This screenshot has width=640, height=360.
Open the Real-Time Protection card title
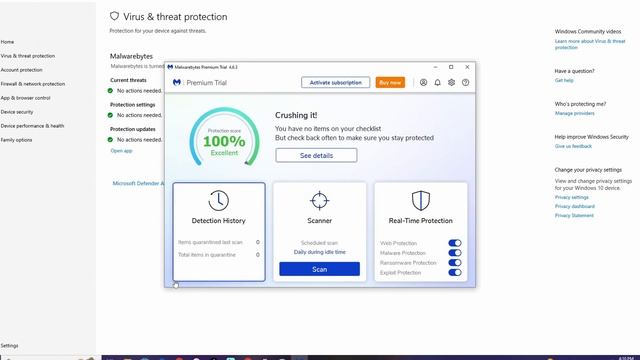click(x=420, y=221)
